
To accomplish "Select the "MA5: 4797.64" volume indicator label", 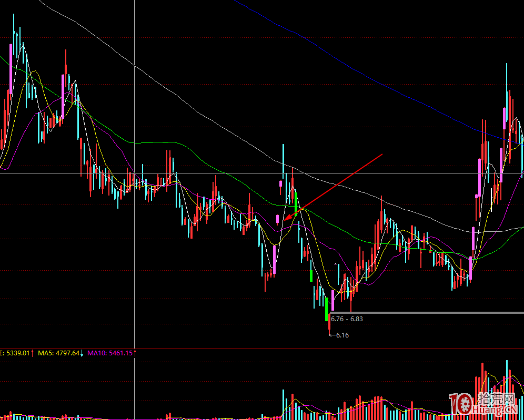I will click(x=59, y=353).
